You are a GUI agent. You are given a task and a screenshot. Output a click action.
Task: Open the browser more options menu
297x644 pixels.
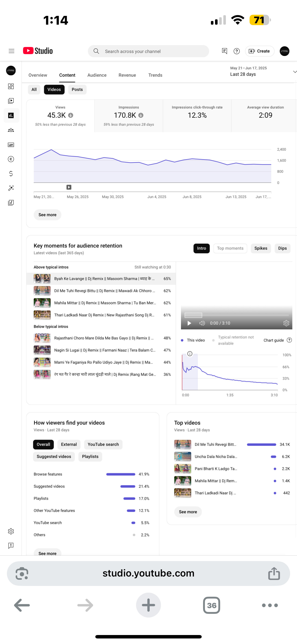270,605
